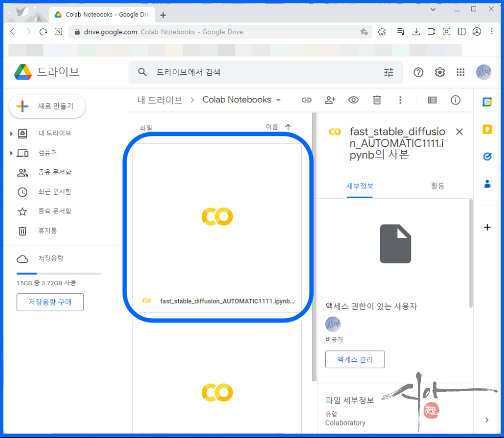Select the Colab Notebooks browser tab
This screenshot has width=504, height=438.
pyautogui.click(x=102, y=15)
